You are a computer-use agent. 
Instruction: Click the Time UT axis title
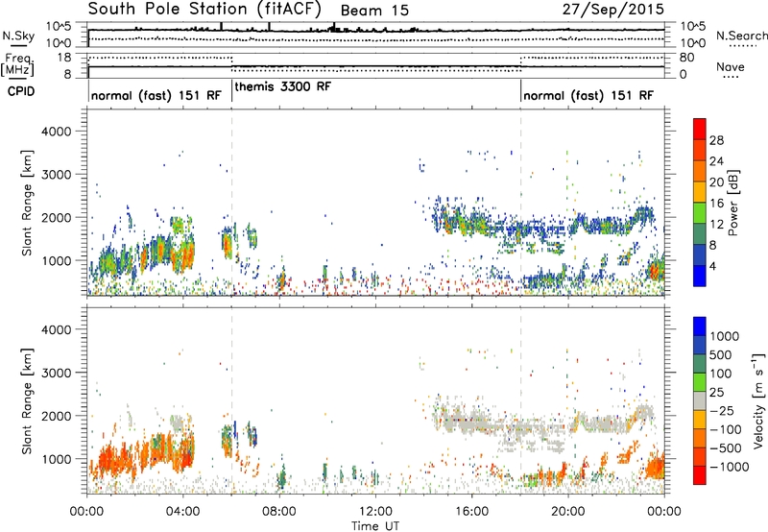coord(375,526)
